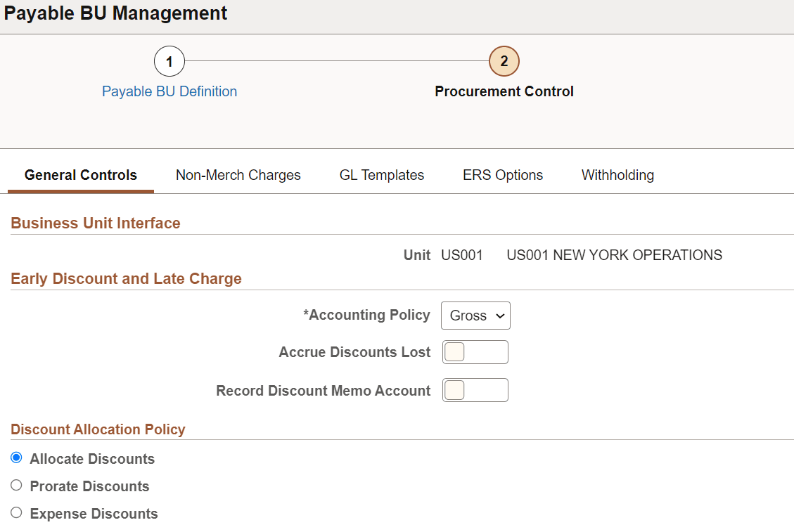Open the GL Templates tab
Screen dimensions: 794x532
pyautogui.click(x=381, y=174)
